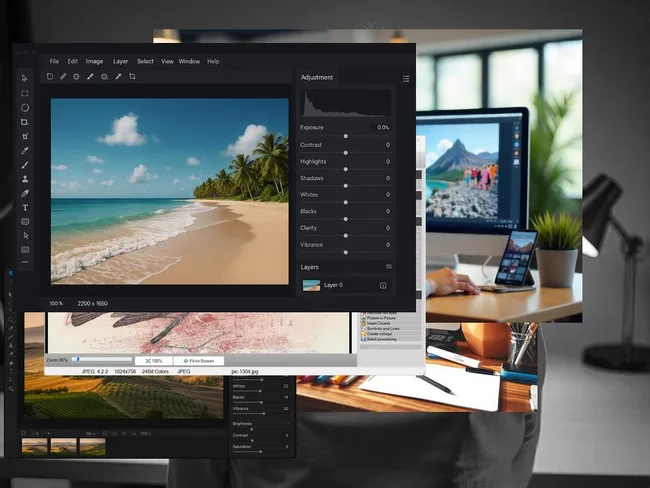Select the Crop tool in the left toolbar

25,122
